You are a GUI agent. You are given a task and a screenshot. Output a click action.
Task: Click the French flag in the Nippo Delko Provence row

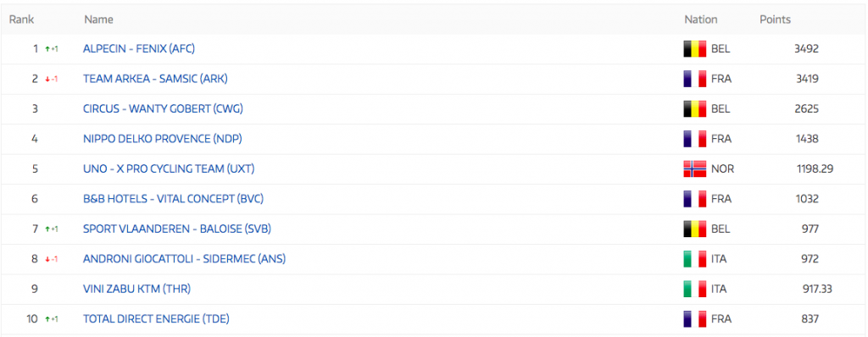[x=695, y=139]
